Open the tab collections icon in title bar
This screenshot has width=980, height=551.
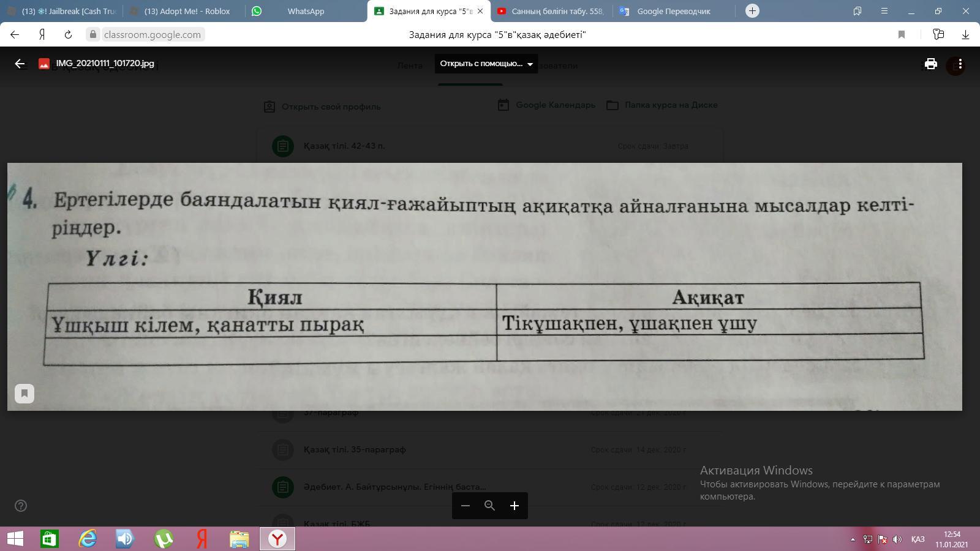coord(858,11)
